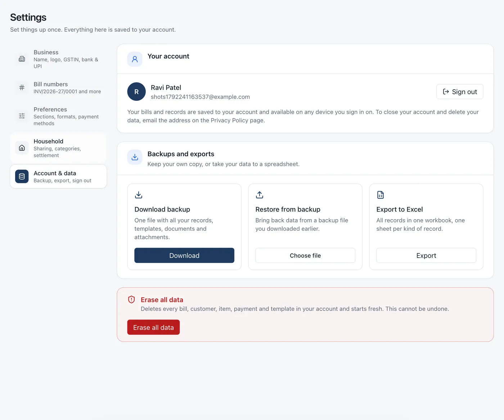Viewport: 504px width, 420px height.
Task: Click the Settings page heading
Action: click(28, 17)
